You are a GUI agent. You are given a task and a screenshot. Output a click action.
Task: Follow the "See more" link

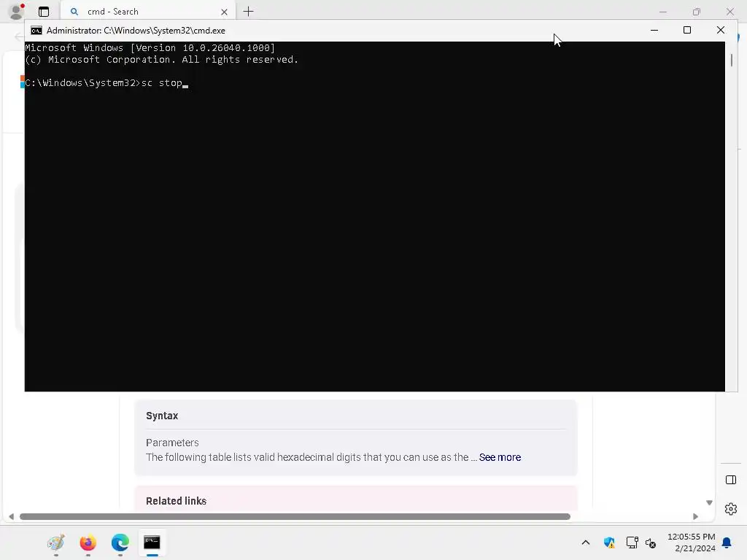tap(500, 457)
